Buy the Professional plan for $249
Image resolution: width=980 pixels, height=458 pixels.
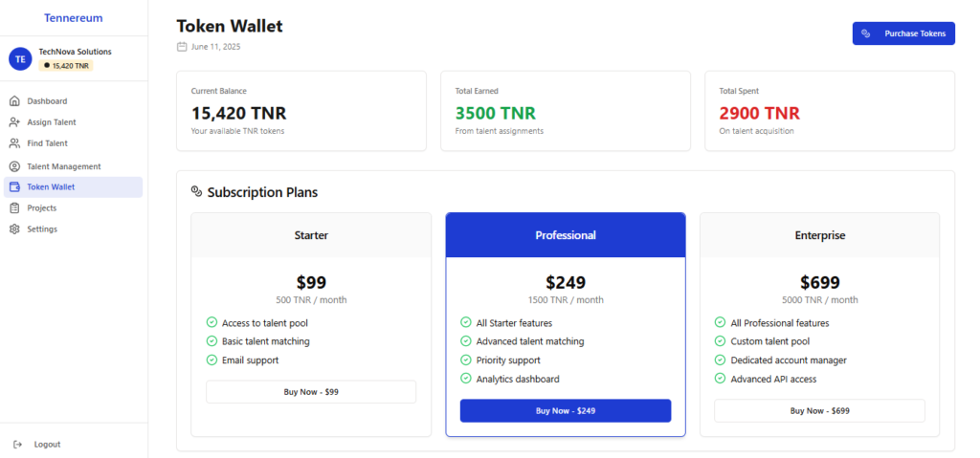tap(566, 410)
